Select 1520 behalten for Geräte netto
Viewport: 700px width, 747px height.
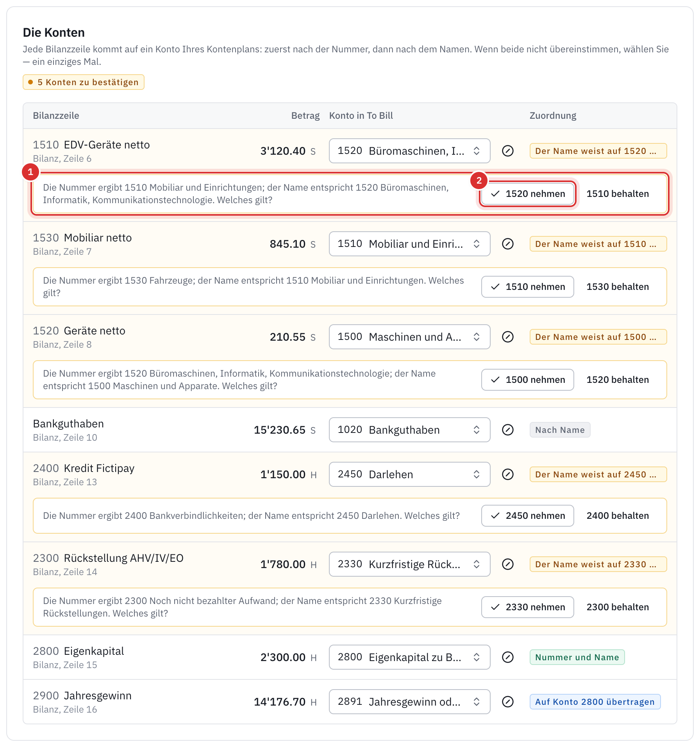[618, 380]
